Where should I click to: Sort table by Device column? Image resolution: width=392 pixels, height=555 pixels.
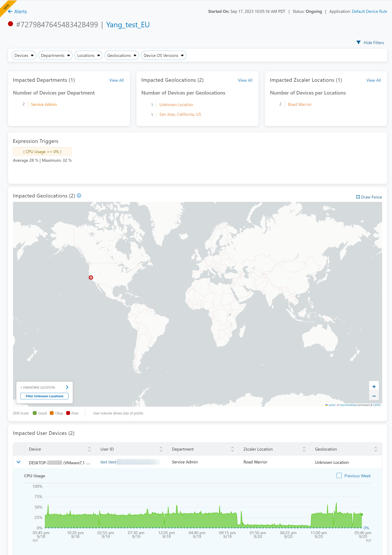[89, 449]
